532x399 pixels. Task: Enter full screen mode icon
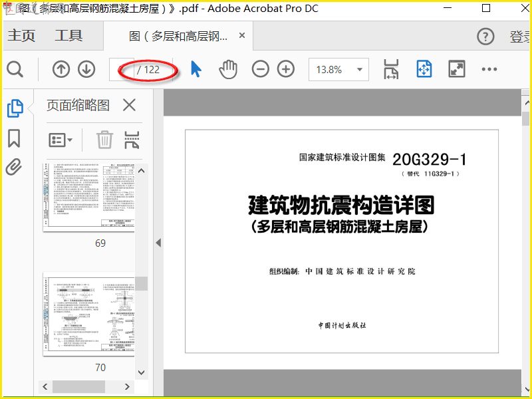click(x=457, y=69)
